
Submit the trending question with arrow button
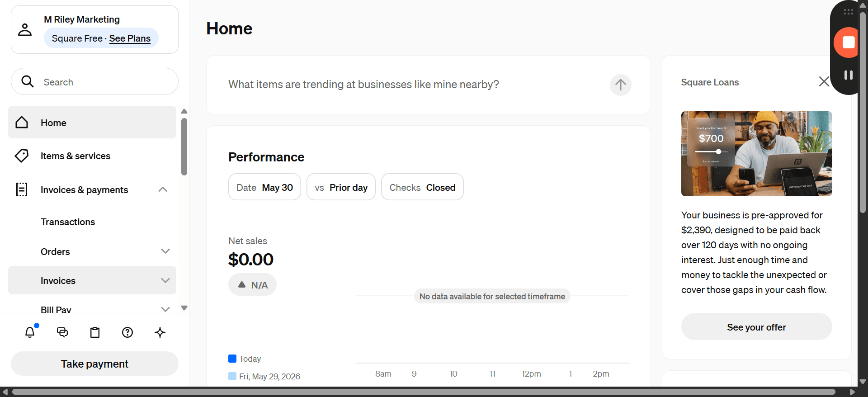[620, 85]
